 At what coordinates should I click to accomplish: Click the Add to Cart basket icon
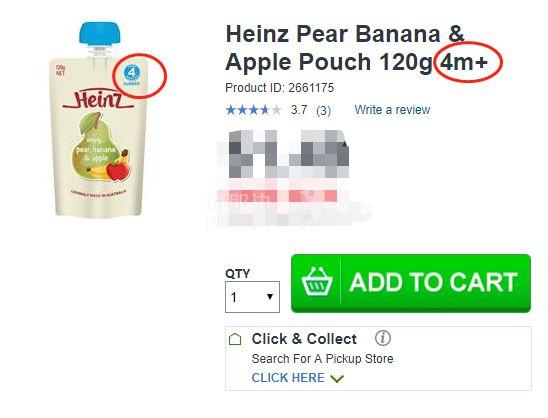click(317, 282)
